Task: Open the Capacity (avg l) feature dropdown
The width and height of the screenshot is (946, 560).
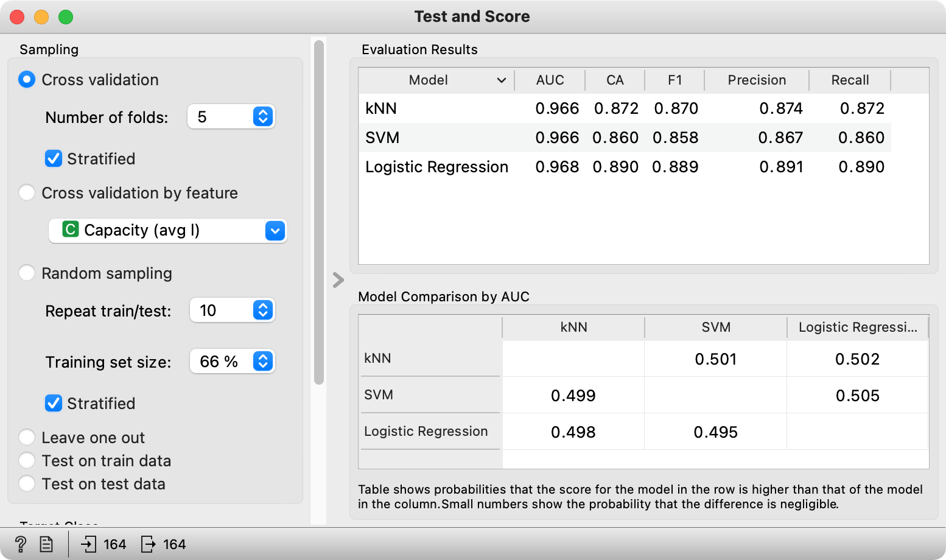Action: point(167,231)
